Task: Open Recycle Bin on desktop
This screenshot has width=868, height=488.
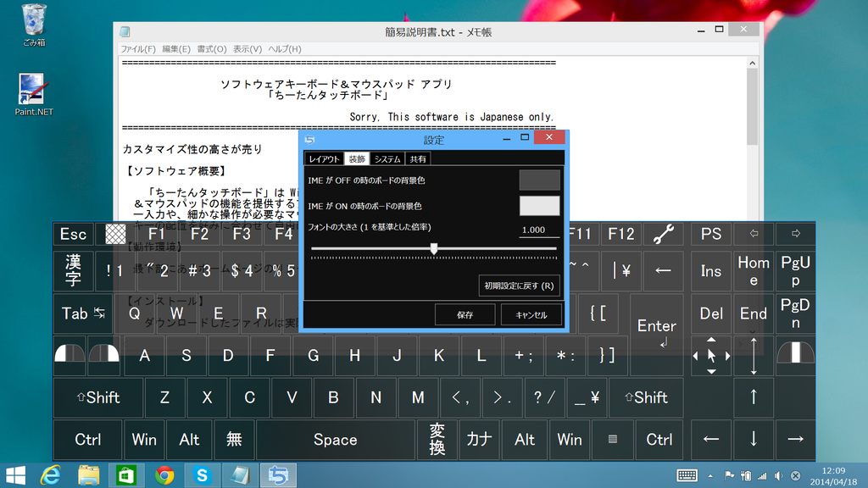Action: coord(34,25)
